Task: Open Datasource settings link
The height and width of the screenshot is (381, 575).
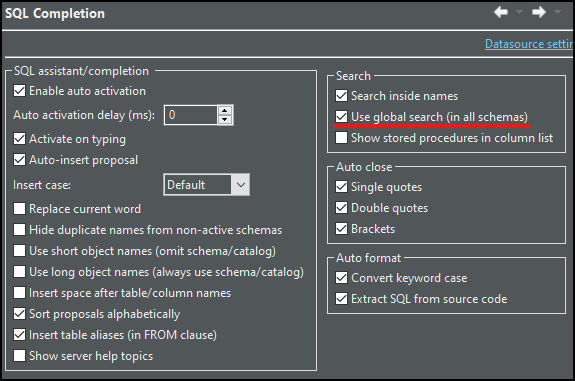Action: pos(529,44)
